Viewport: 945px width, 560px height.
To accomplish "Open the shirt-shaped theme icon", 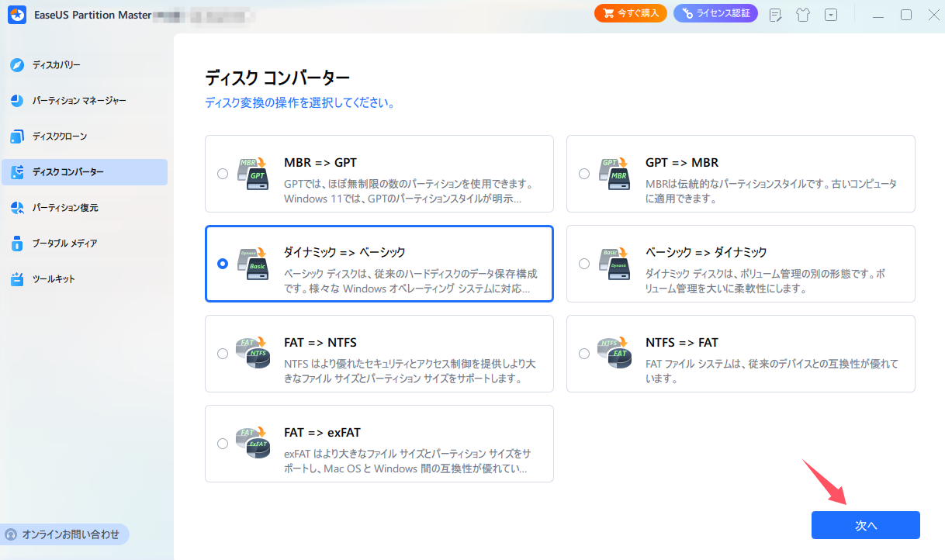I will point(803,14).
